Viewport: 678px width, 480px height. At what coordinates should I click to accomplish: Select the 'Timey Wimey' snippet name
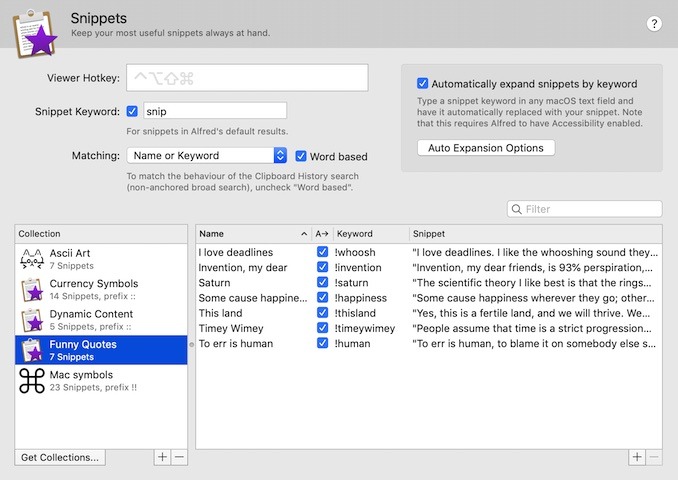(x=231, y=329)
